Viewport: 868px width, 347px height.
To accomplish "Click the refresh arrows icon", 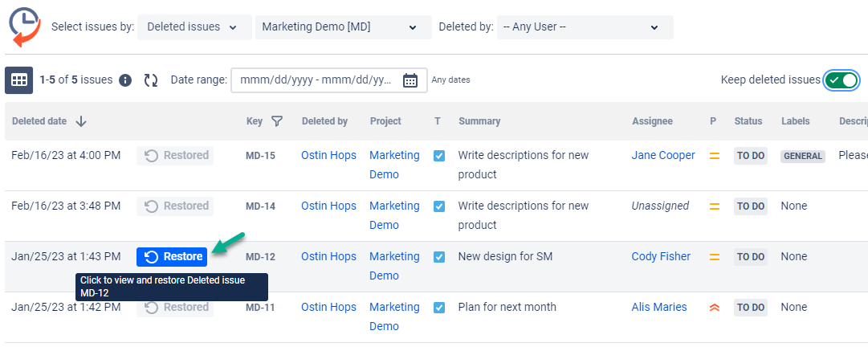I will tap(151, 80).
